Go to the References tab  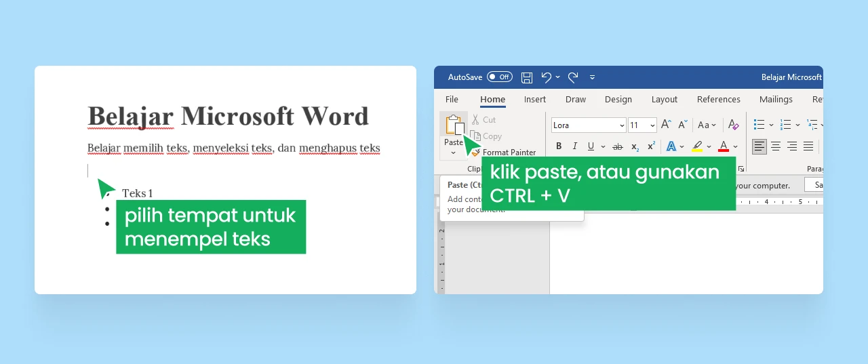(x=719, y=99)
